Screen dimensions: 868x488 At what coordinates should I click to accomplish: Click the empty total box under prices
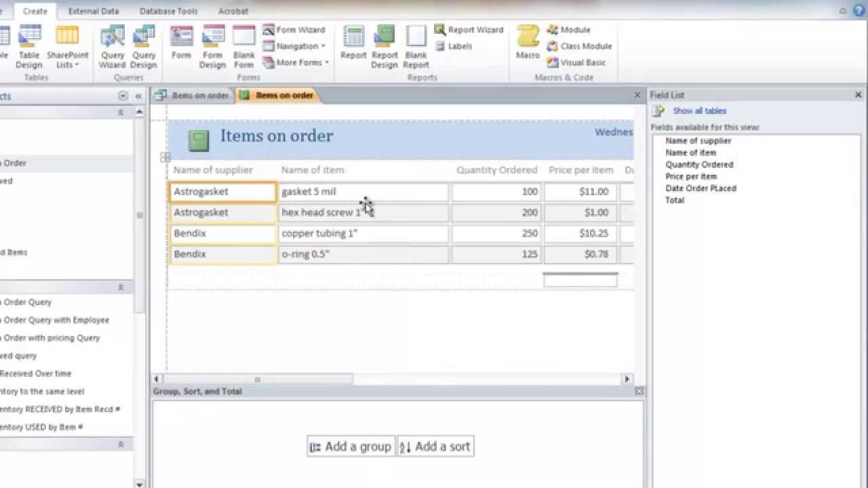click(580, 280)
